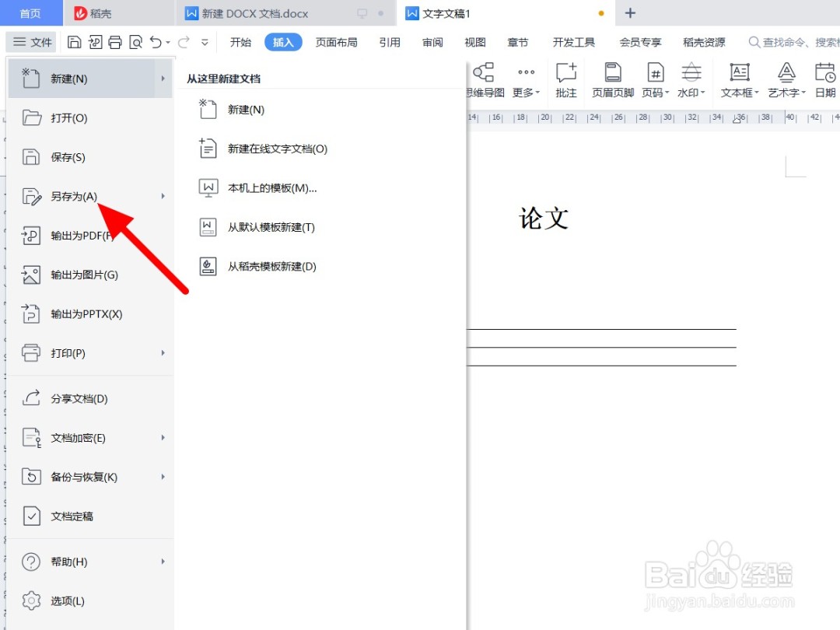Screen dimensions: 840x630
Task: Expand the 帮助(H) submenu arrow
Action: 163,562
